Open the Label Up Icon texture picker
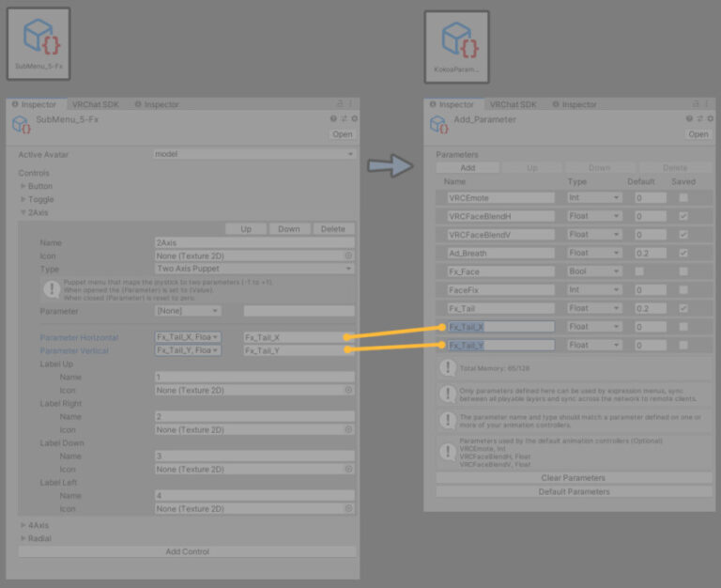The image size is (721, 588). pyautogui.click(x=348, y=390)
